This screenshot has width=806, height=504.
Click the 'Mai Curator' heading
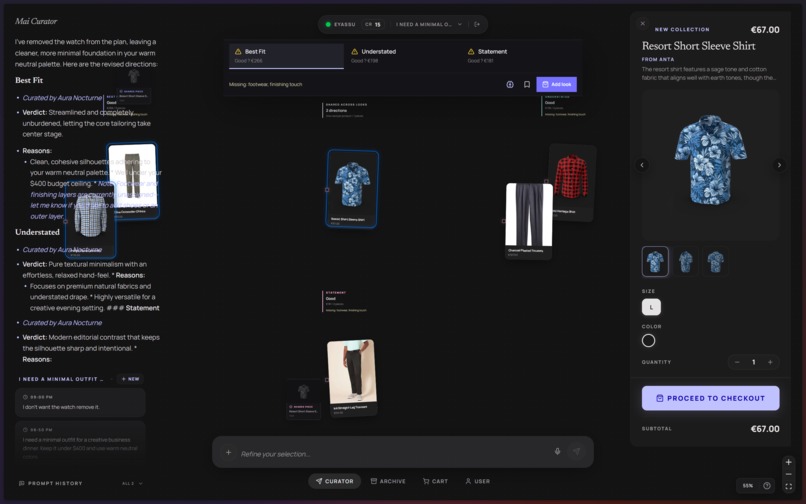pos(36,21)
